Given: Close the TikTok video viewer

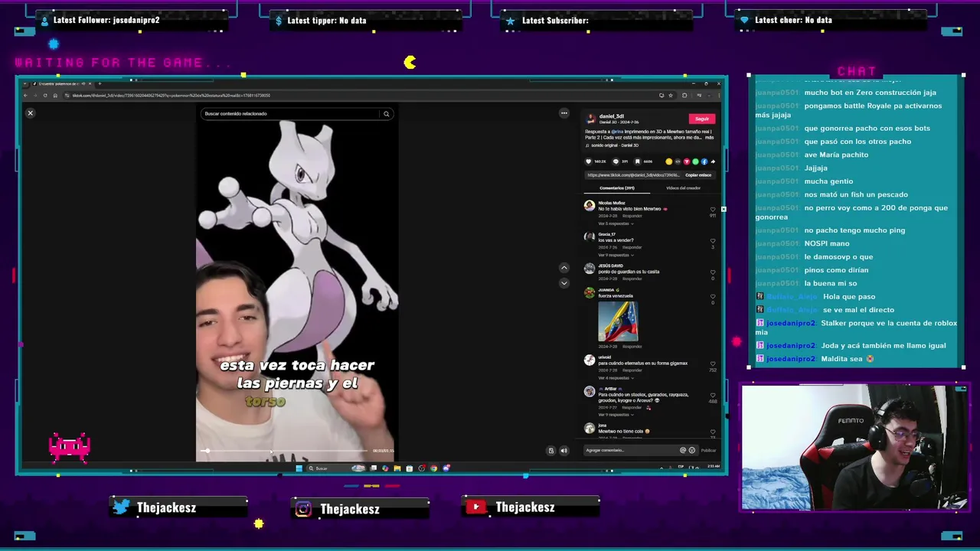Looking at the screenshot, I should click(30, 113).
